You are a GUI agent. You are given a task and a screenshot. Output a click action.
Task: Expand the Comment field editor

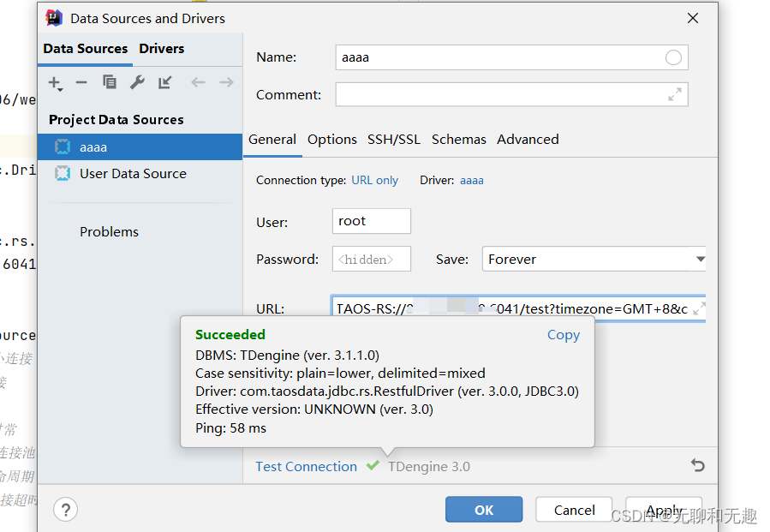pos(676,94)
